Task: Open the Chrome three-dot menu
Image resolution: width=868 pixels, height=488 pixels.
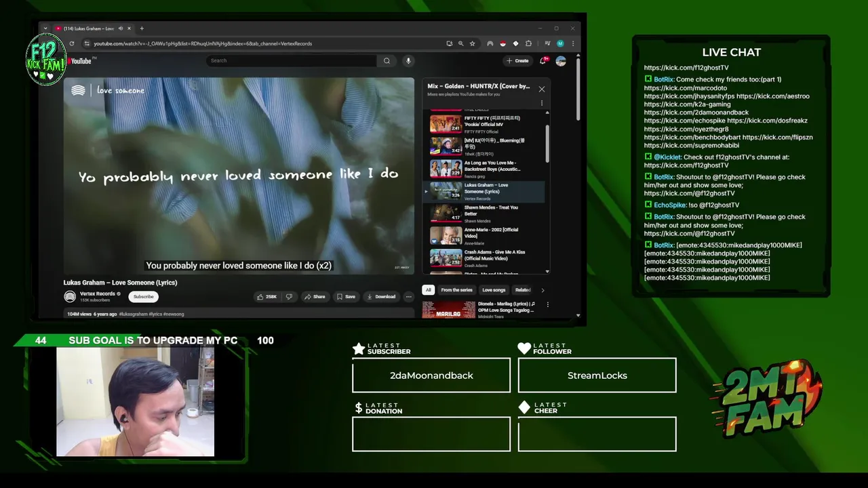Action: point(573,43)
